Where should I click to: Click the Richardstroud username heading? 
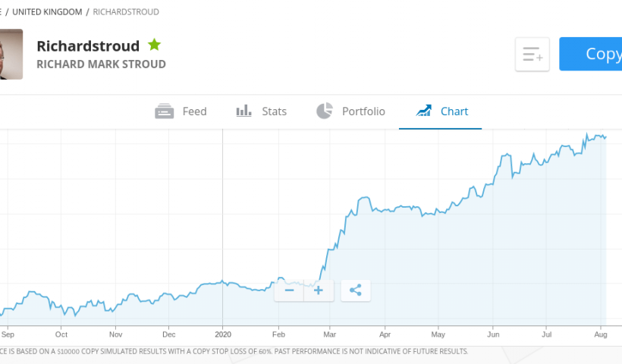coord(88,45)
